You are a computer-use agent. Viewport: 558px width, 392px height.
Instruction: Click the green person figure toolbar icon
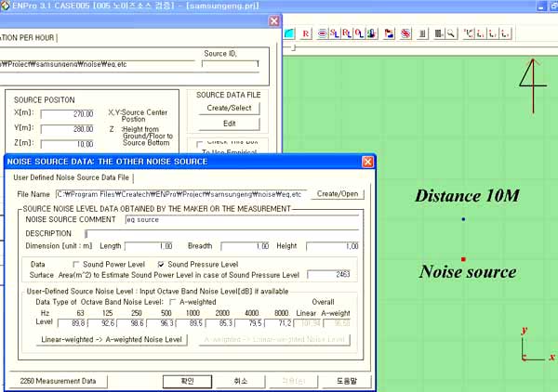(x=371, y=33)
